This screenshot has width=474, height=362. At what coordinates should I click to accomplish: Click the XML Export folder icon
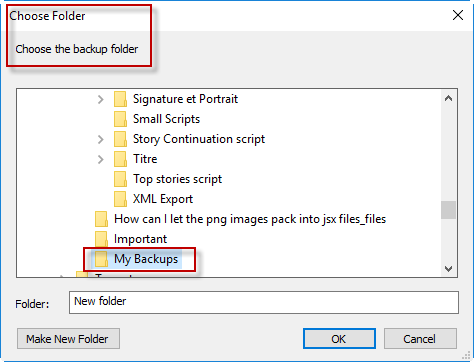point(120,199)
